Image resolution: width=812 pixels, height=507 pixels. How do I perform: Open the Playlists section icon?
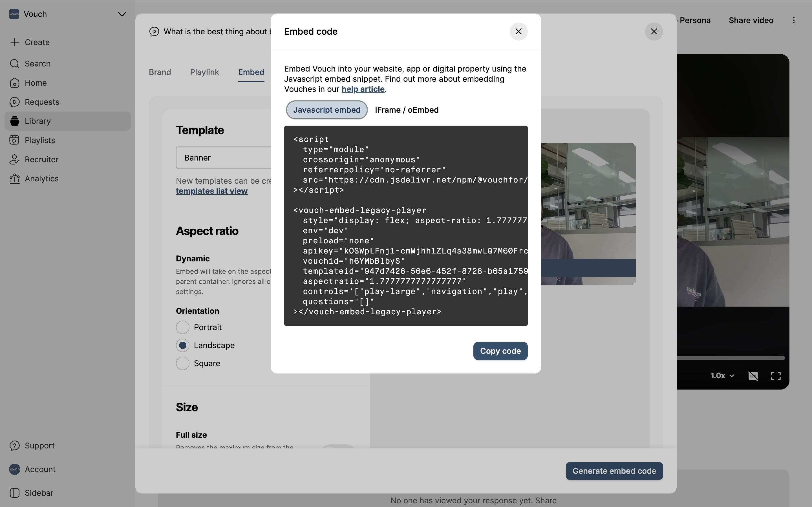[14, 140]
